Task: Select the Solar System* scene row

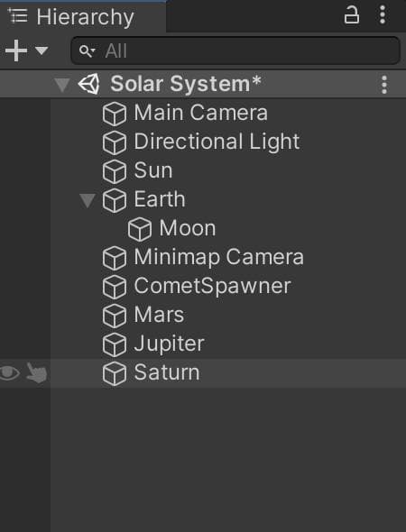Action: (203, 84)
